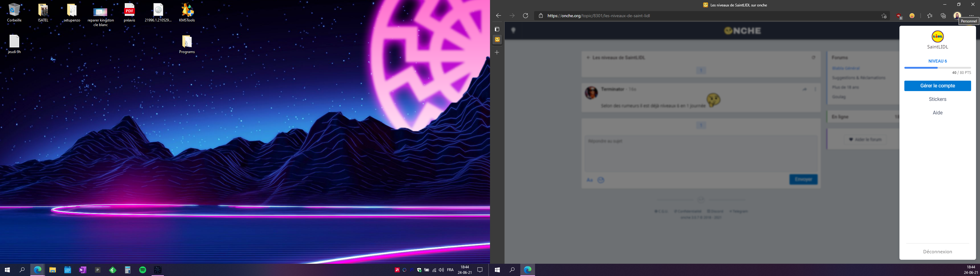Click the Aider le forum button
980x276 pixels.
pyautogui.click(x=865, y=140)
